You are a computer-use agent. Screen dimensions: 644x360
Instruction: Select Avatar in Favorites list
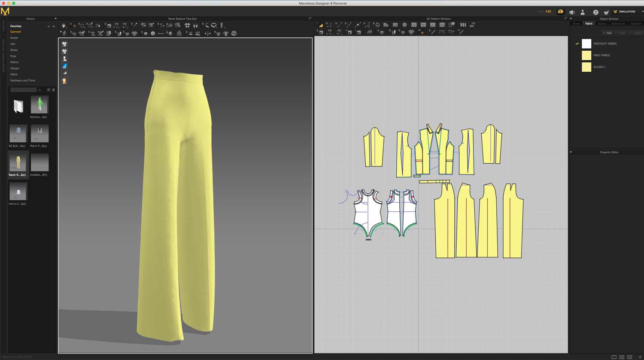pyautogui.click(x=14, y=38)
